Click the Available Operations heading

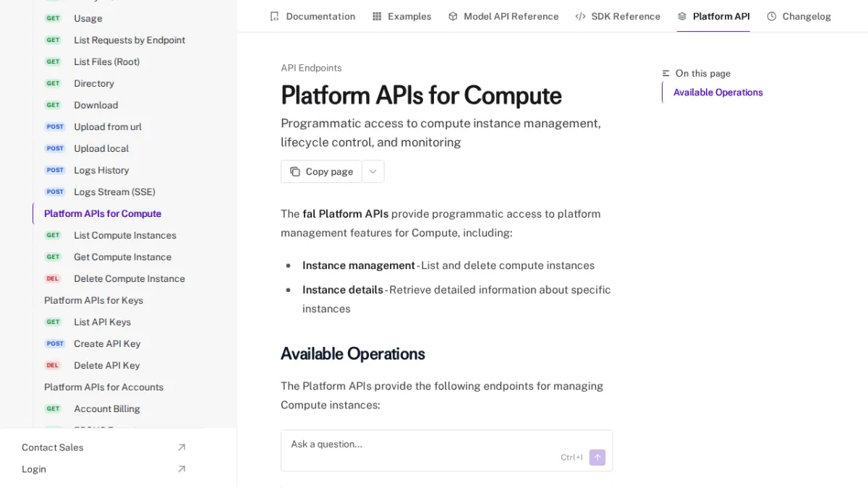click(x=353, y=354)
